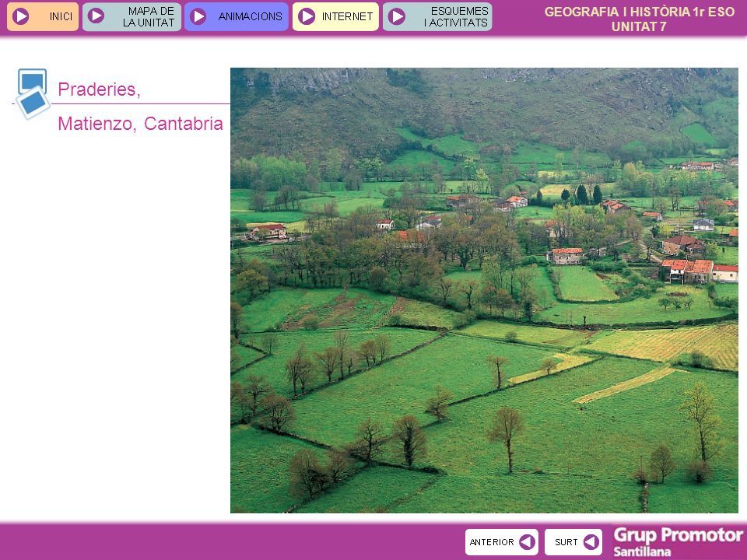Click the 'Matienzo, Cantabria' caption text
747x560 pixels.
[x=141, y=124]
